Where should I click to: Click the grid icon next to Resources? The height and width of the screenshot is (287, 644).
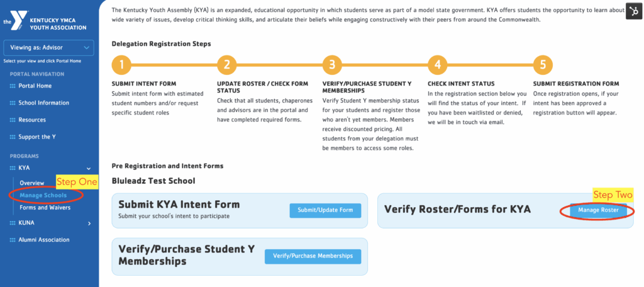[13, 120]
